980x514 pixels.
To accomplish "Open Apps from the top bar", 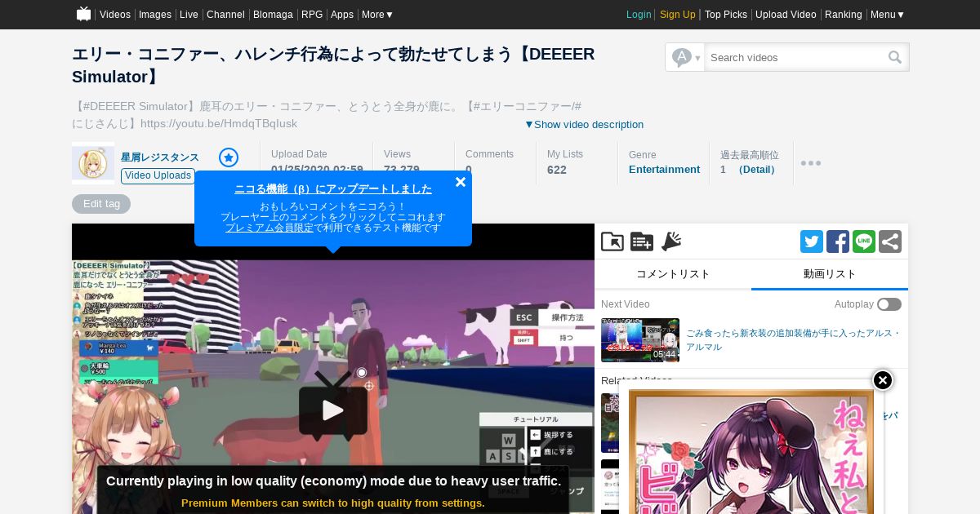I will click(342, 15).
